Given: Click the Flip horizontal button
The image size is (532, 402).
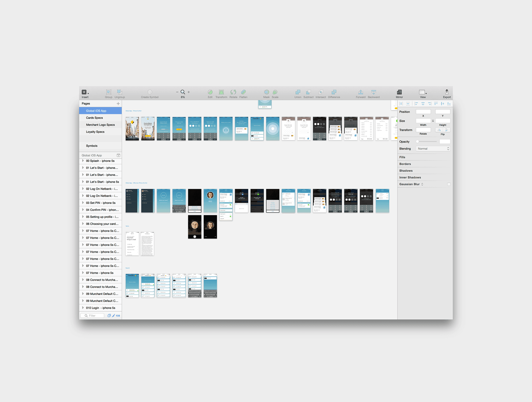Looking at the screenshot, I should pos(439,130).
